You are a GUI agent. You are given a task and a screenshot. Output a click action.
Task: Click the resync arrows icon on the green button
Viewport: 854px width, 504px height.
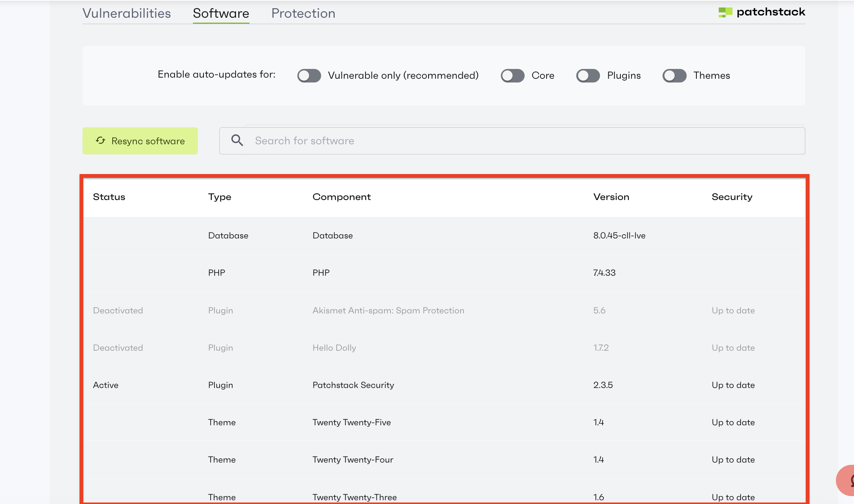[100, 141]
